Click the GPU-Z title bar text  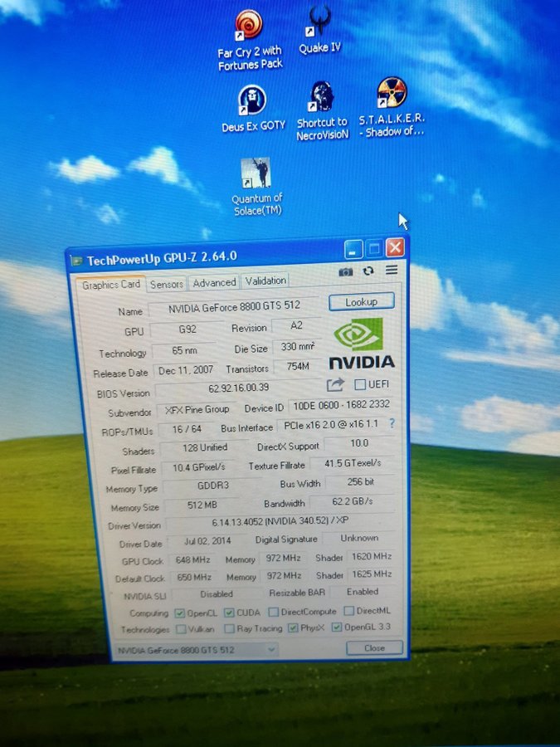[x=162, y=258]
